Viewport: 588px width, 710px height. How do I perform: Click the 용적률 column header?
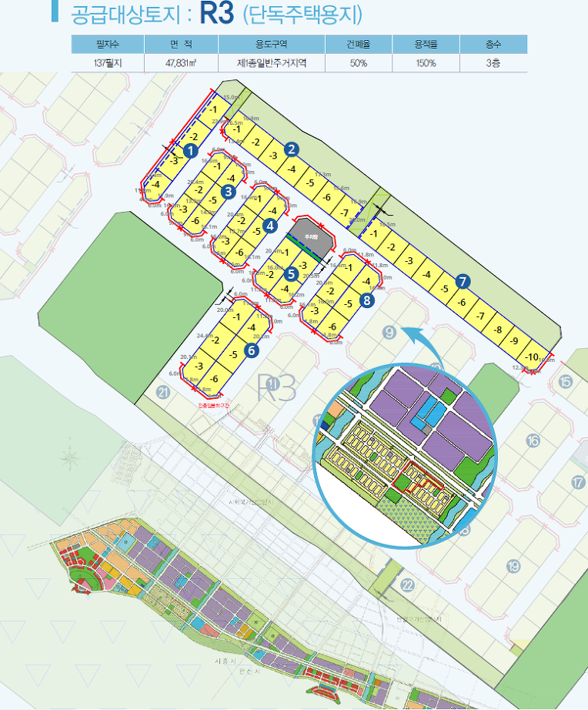coord(426,45)
